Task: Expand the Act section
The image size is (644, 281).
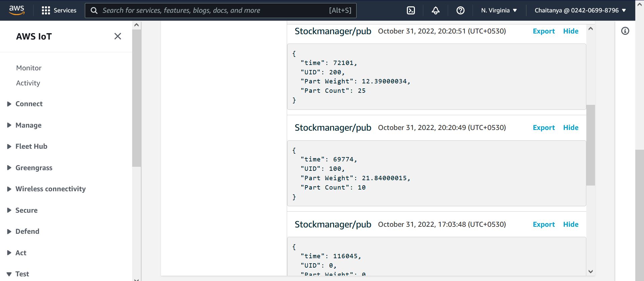Action: point(17,253)
